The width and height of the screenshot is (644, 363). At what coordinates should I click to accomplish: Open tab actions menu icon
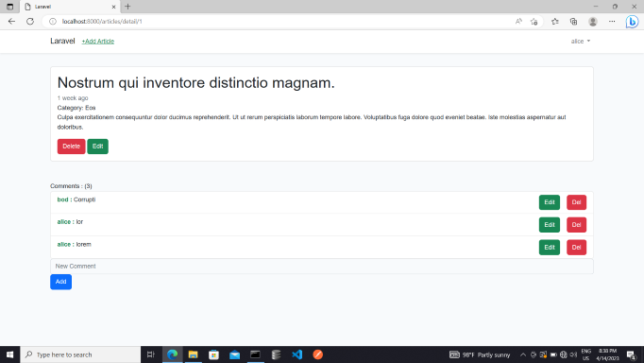tap(9, 7)
